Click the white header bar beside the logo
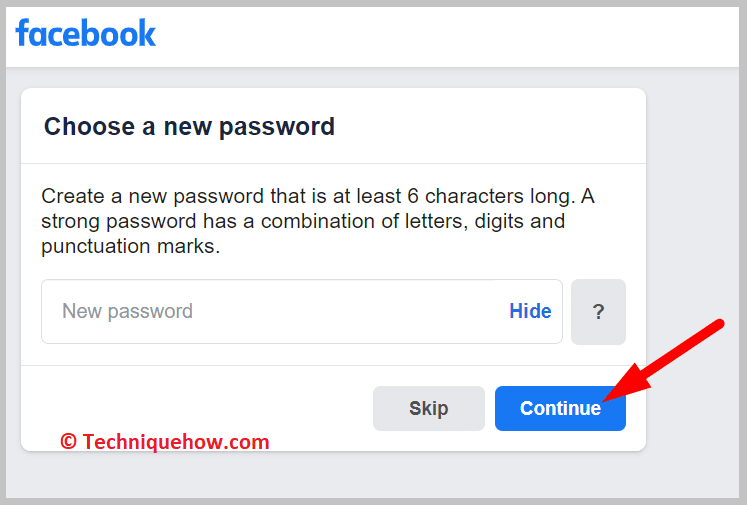The height and width of the screenshot is (505, 747). point(450,35)
